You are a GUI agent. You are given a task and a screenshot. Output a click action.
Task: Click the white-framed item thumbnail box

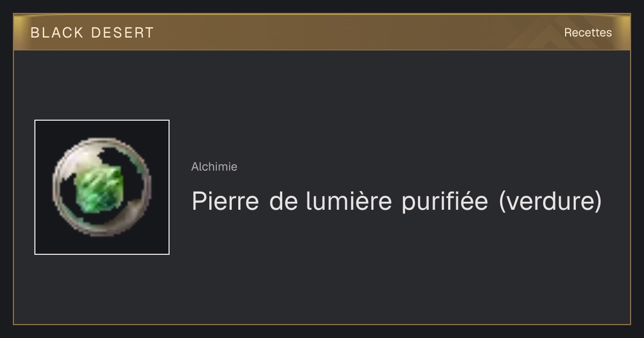tap(102, 187)
